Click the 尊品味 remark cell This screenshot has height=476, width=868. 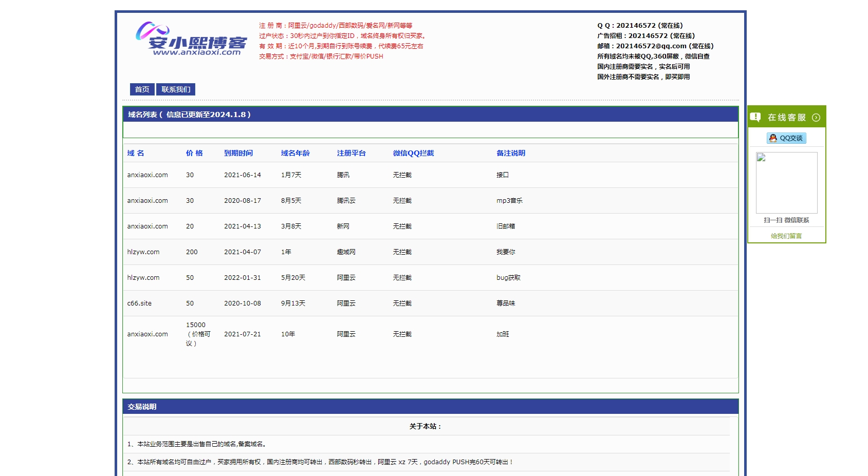[506, 303]
